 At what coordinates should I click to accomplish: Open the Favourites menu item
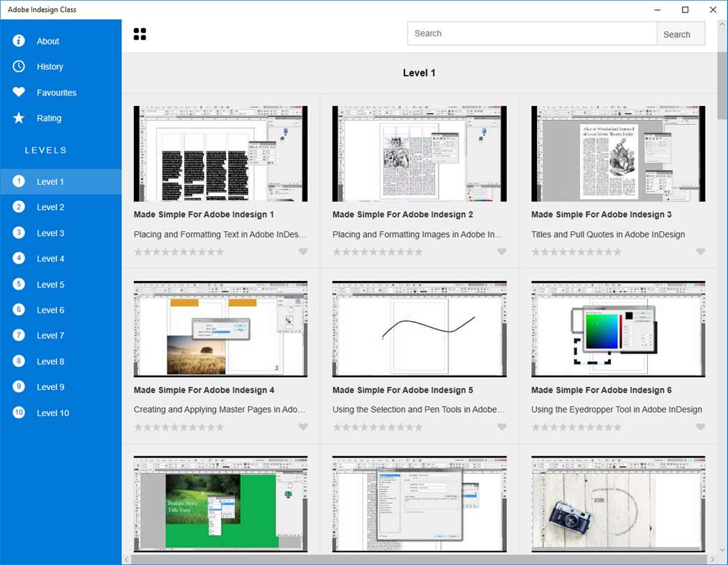tap(61, 92)
